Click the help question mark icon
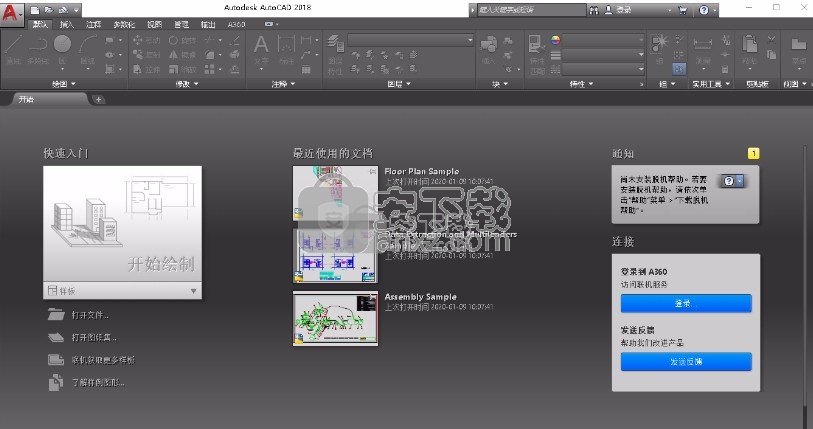This screenshot has width=813, height=429. tap(705, 10)
